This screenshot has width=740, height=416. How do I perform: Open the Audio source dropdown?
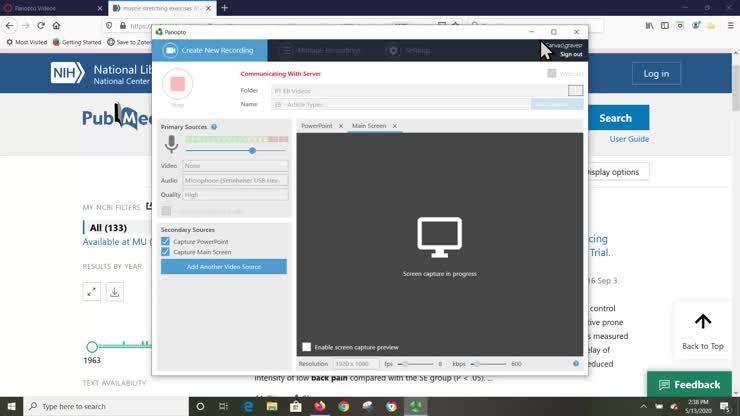click(x=236, y=181)
